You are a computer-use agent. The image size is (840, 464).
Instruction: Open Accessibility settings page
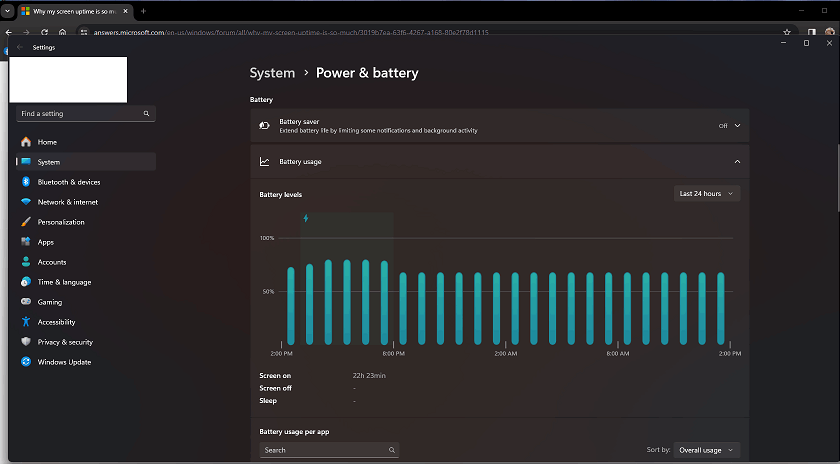(86, 322)
